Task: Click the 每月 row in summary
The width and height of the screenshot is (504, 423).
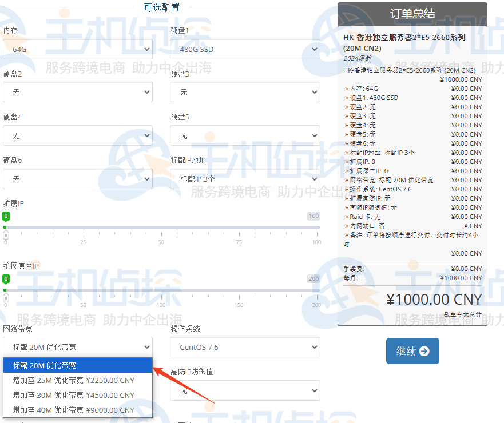Action: pos(412,278)
